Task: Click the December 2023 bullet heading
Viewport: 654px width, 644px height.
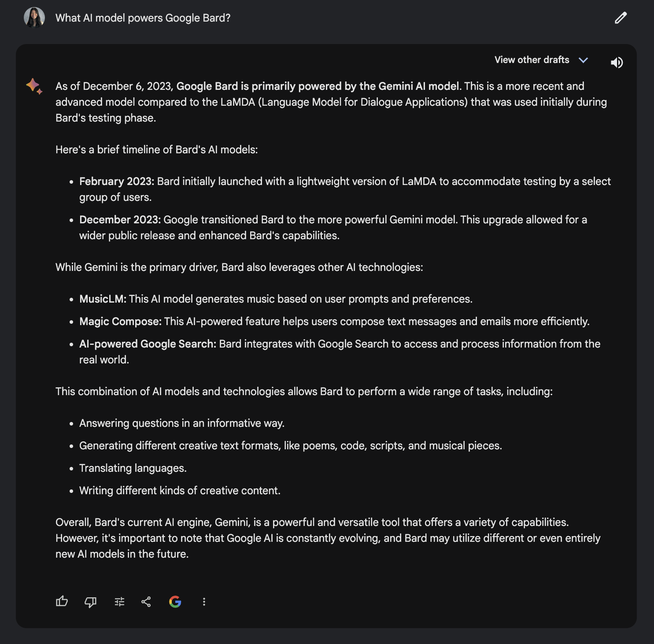Action: 120,220
